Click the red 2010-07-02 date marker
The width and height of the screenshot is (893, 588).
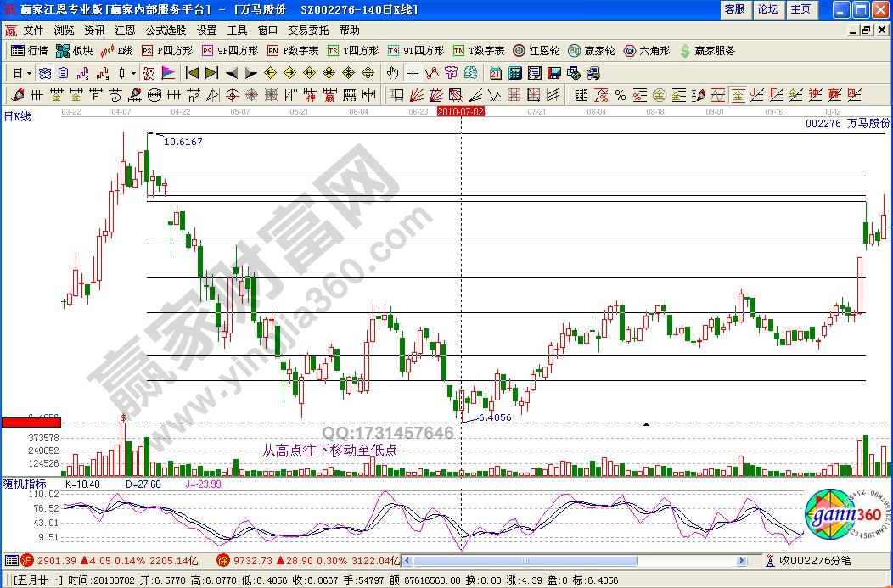[460, 111]
